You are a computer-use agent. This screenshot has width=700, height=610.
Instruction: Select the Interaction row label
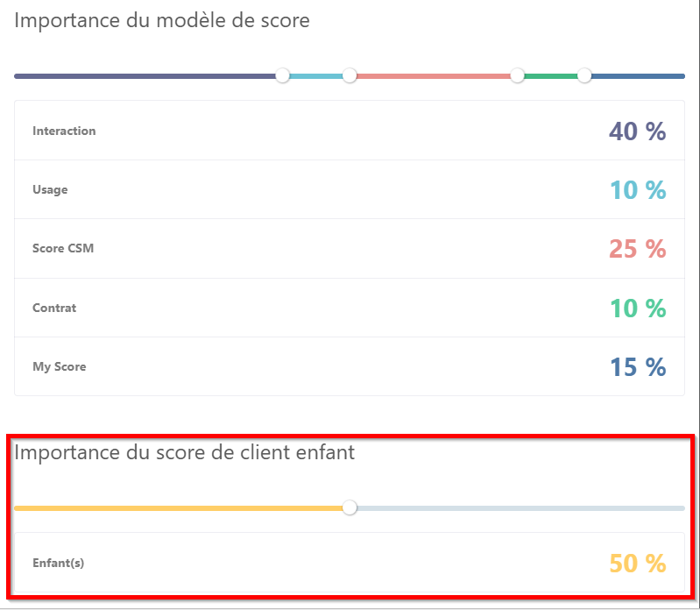(64, 131)
